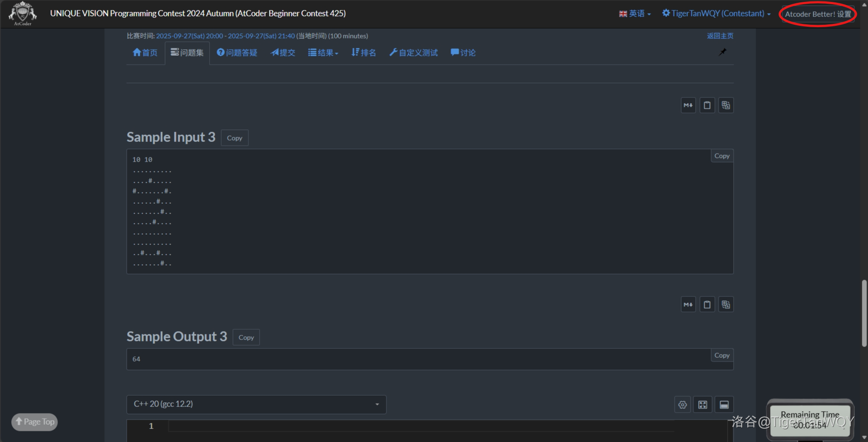The height and width of the screenshot is (442, 868).
Task: Open the C++ 20 (gcc 12.2) language selector
Action: coord(256,405)
